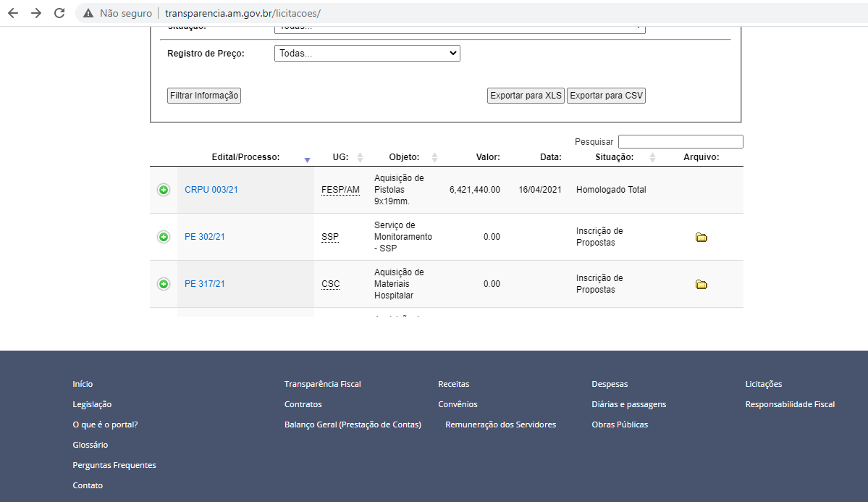Reload the page with the refresh icon
This screenshot has height=502, width=868.
[59, 13]
